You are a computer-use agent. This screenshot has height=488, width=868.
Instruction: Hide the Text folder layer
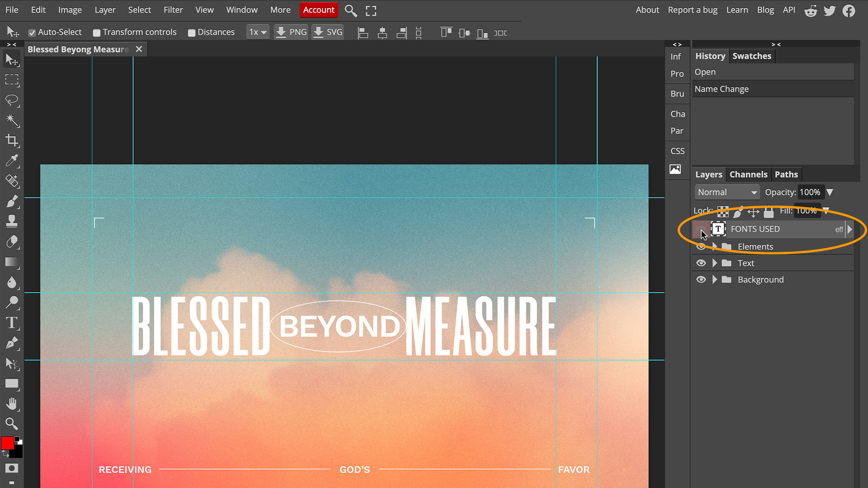click(701, 263)
